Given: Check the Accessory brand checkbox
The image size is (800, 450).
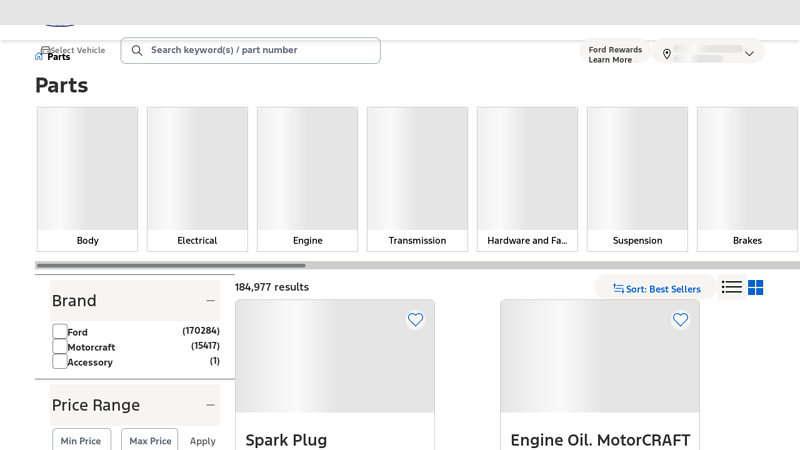Looking at the screenshot, I should (60, 361).
